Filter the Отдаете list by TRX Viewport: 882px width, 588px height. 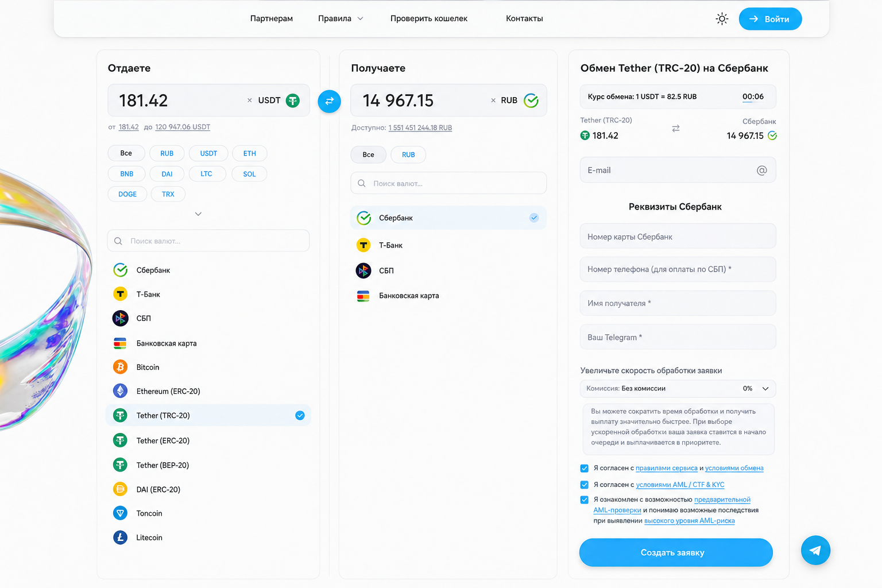(x=168, y=194)
